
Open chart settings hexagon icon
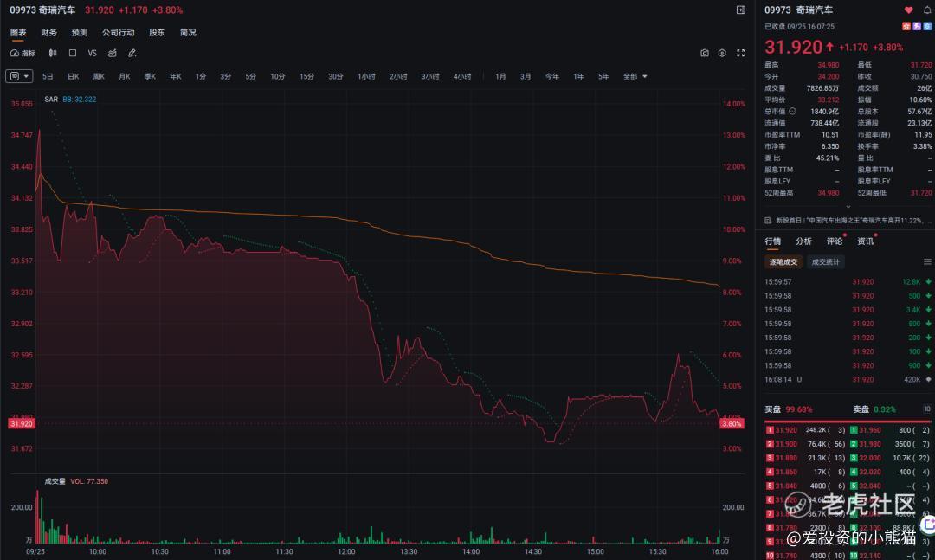click(722, 53)
